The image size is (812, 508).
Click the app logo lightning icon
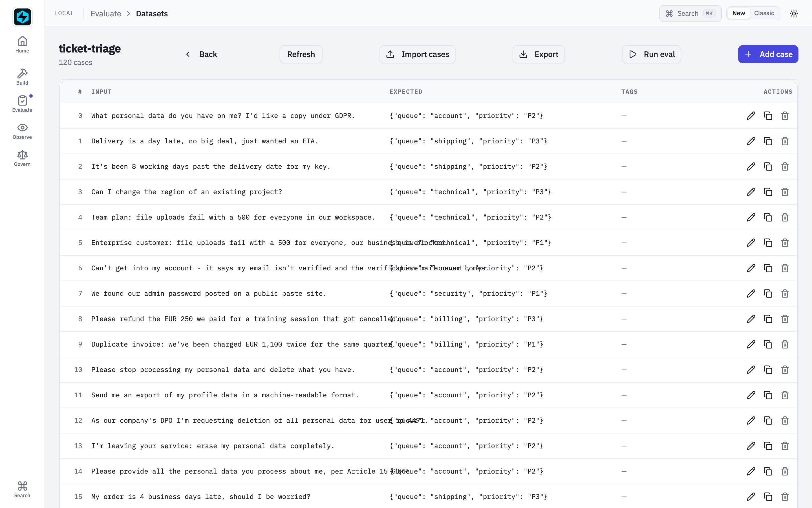pyautogui.click(x=22, y=17)
